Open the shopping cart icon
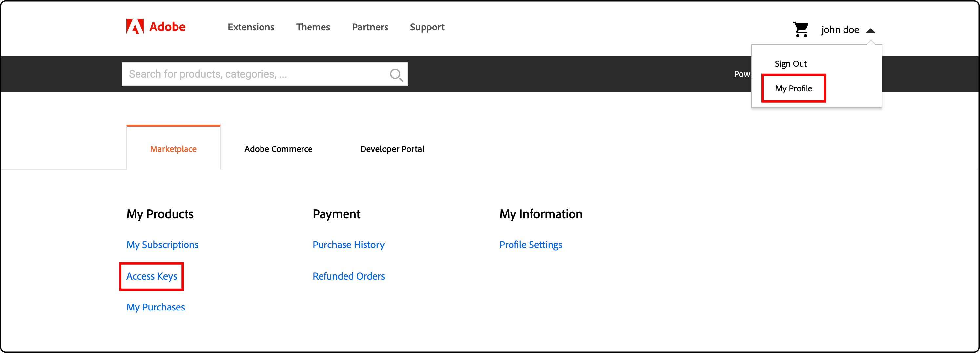 pos(801,29)
